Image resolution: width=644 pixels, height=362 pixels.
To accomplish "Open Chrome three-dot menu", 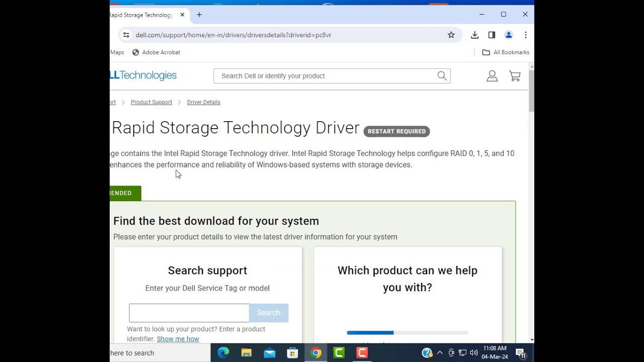I will click(x=525, y=35).
